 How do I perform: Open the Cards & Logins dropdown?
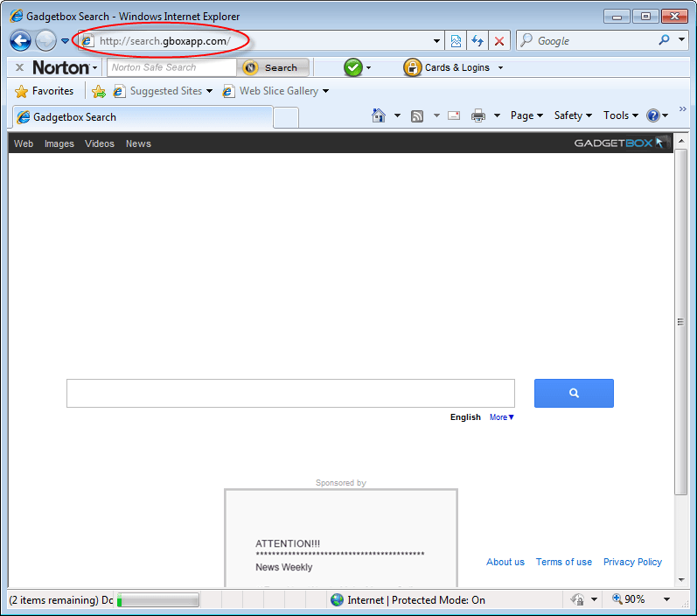500,68
